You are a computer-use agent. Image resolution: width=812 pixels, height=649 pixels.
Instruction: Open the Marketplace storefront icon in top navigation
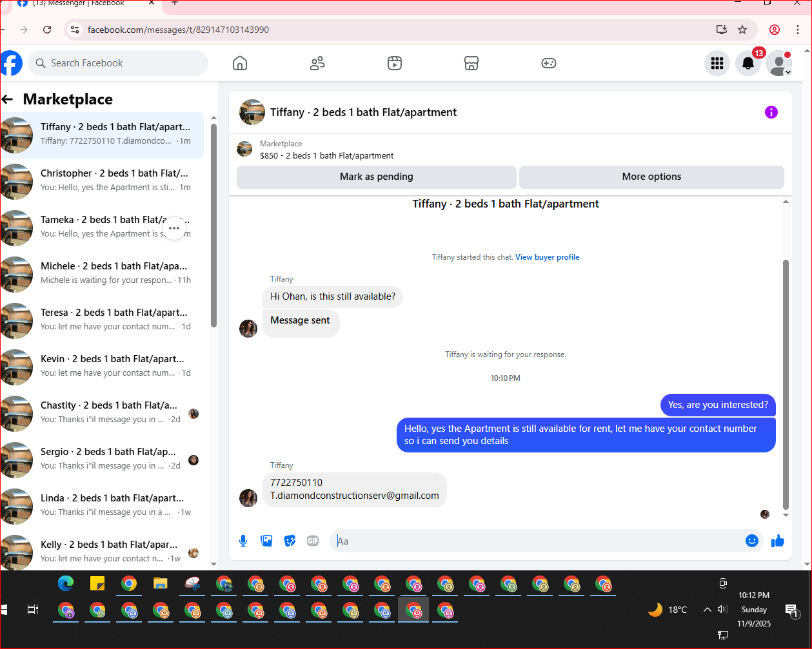[471, 63]
